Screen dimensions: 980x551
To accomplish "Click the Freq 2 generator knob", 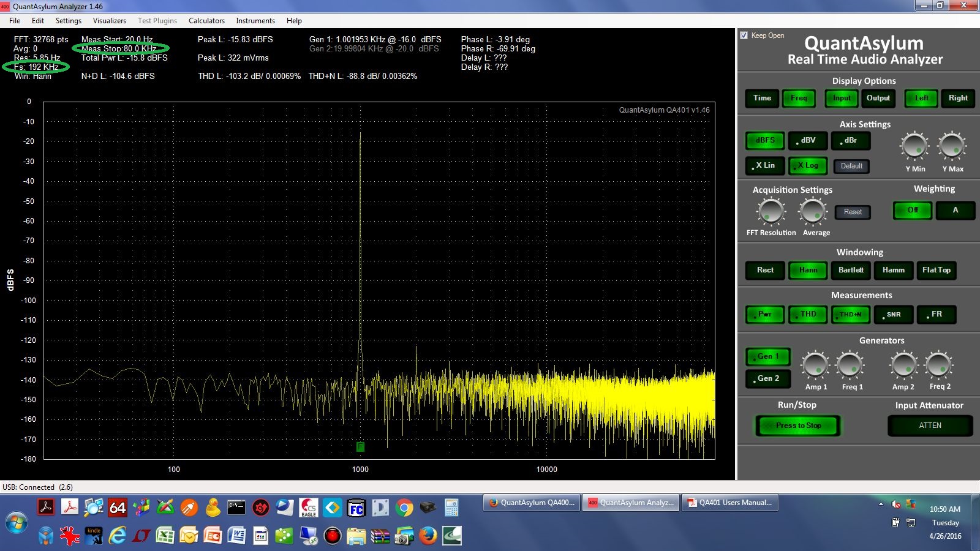I will point(938,365).
